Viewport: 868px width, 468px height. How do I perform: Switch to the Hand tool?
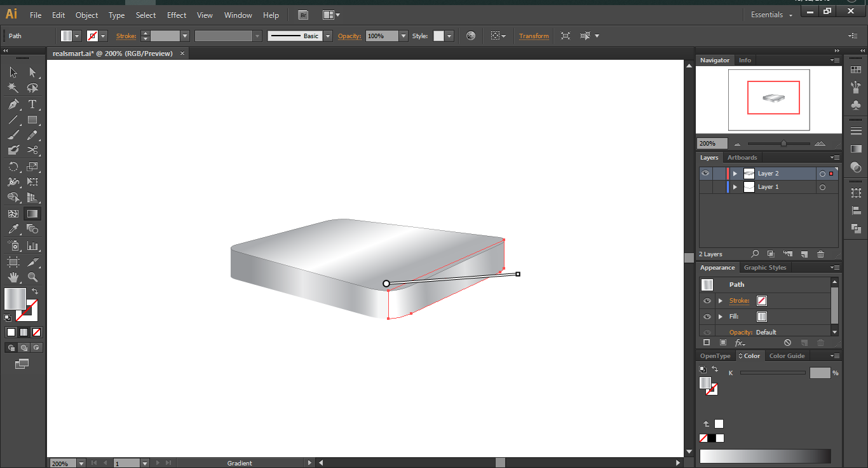click(13, 277)
